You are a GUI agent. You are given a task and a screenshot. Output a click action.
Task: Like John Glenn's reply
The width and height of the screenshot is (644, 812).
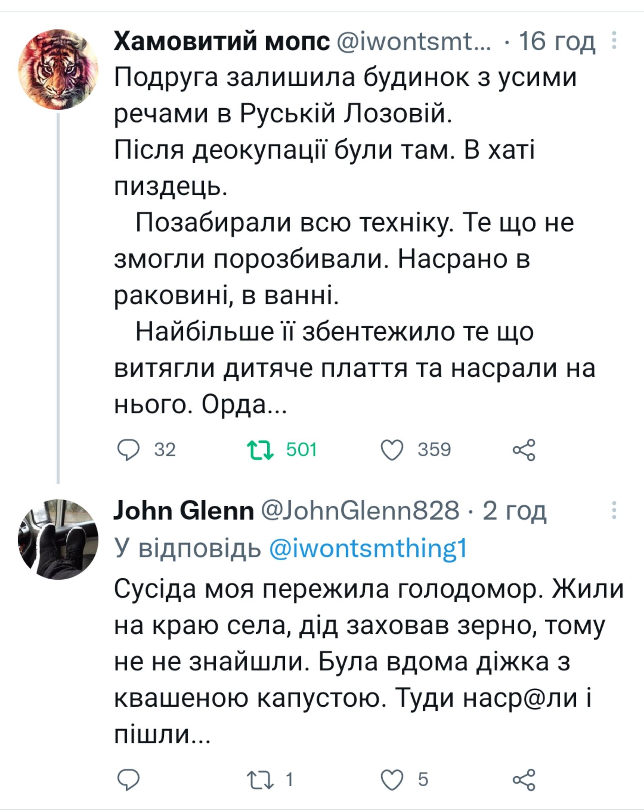click(x=392, y=779)
